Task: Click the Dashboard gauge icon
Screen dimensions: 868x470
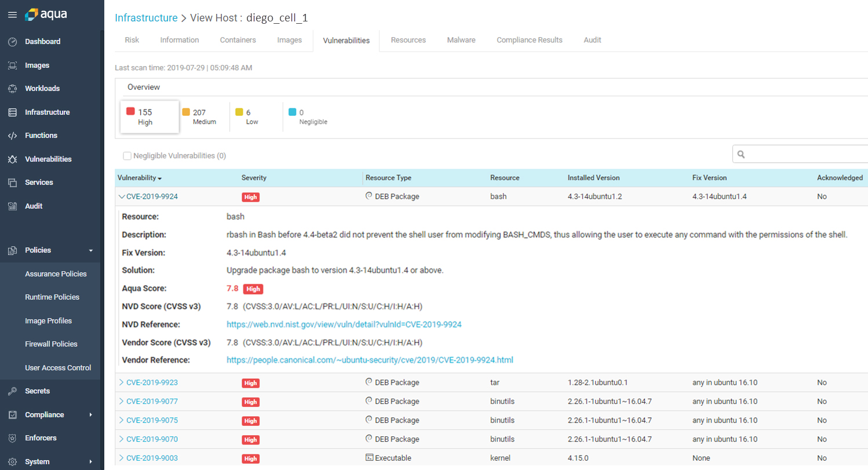Action: [x=12, y=42]
